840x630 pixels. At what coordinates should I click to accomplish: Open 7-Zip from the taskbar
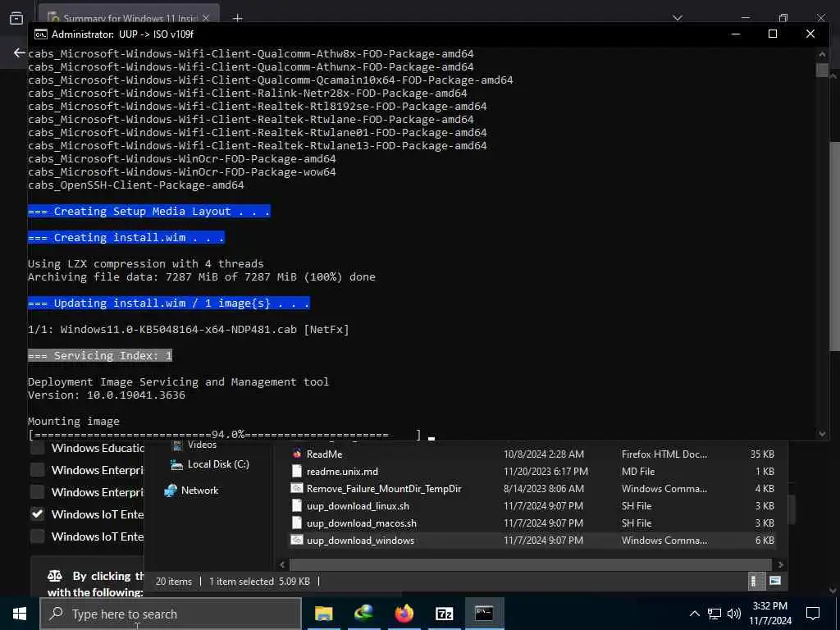click(444, 614)
